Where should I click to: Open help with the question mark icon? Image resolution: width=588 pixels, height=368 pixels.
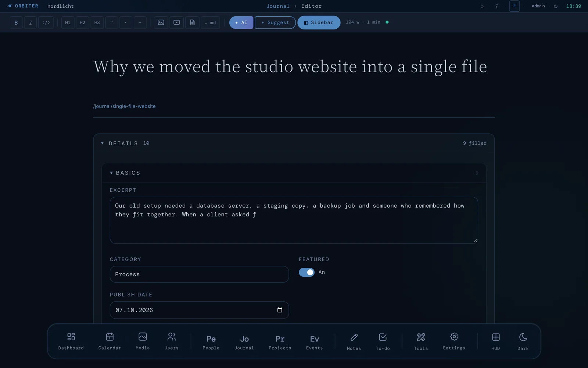497,6
